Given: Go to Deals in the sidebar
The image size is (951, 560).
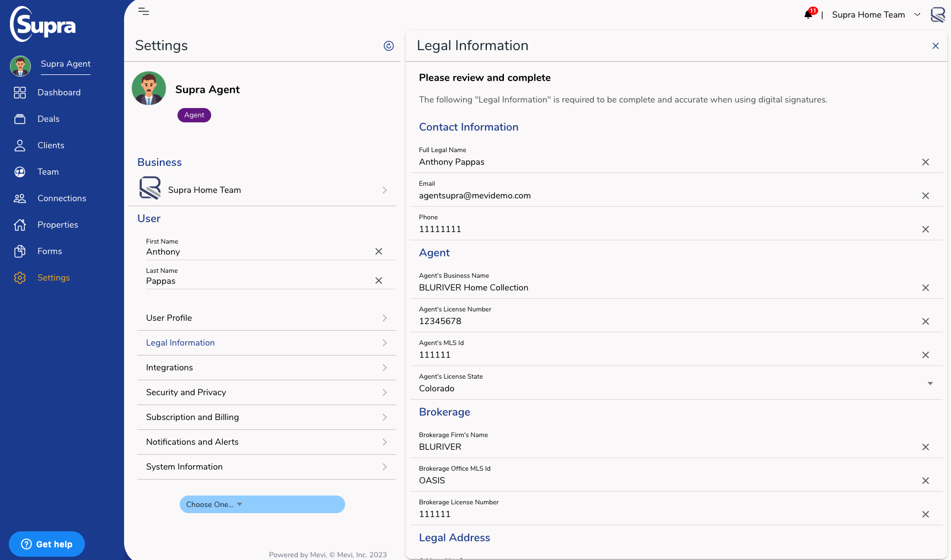Looking at the screenshot, I should (48, 119).
